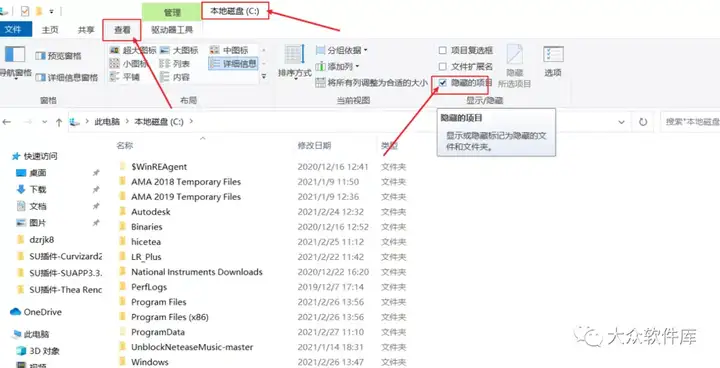Toggle the 详细信息窗格 details pane

(x=67, y=78)
